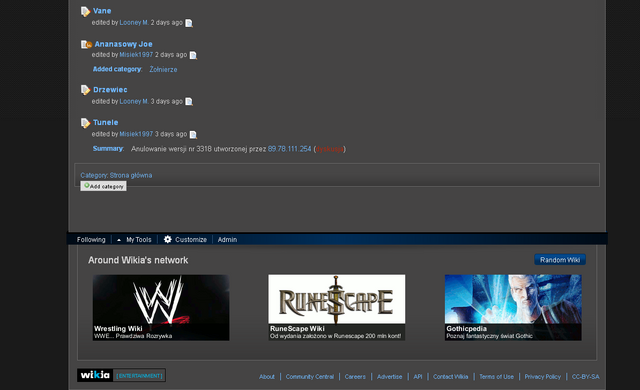
Task: Open the Privacy Policy footer link
Action: (543, 377)
